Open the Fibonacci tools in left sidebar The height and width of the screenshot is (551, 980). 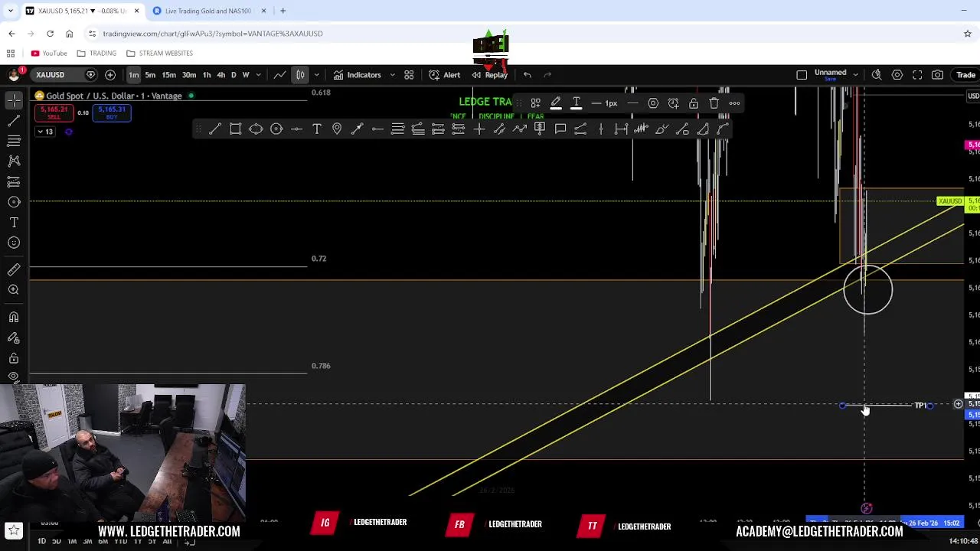point(14,141)
